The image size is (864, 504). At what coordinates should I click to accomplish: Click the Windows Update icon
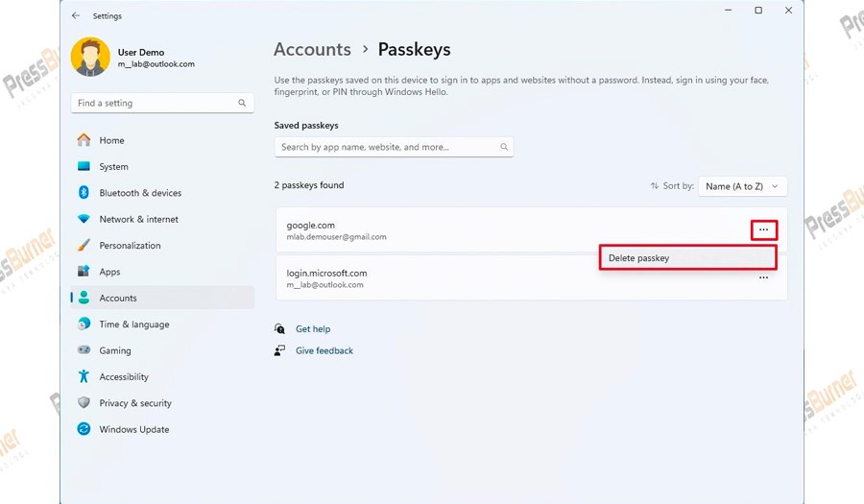84,429
